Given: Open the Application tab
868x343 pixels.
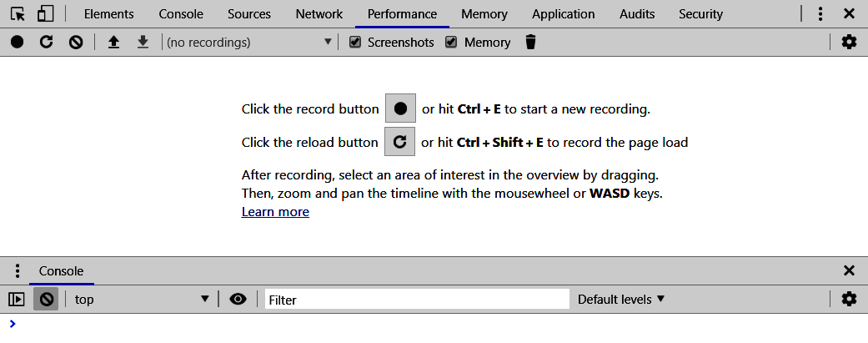Looking at the screenshot, I should (563, 14).
